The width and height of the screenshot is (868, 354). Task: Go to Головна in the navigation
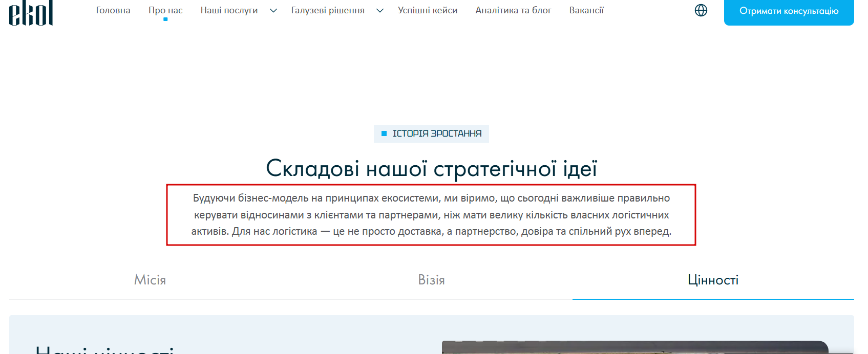(x=113, y=10)
